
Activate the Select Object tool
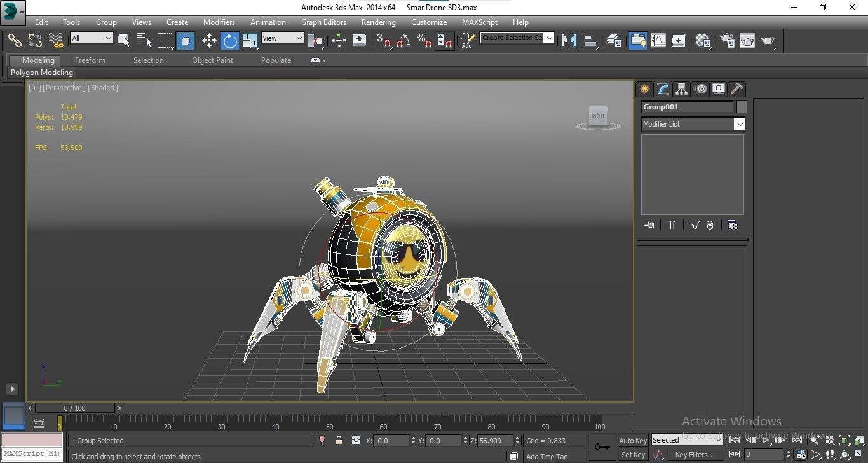124,40
